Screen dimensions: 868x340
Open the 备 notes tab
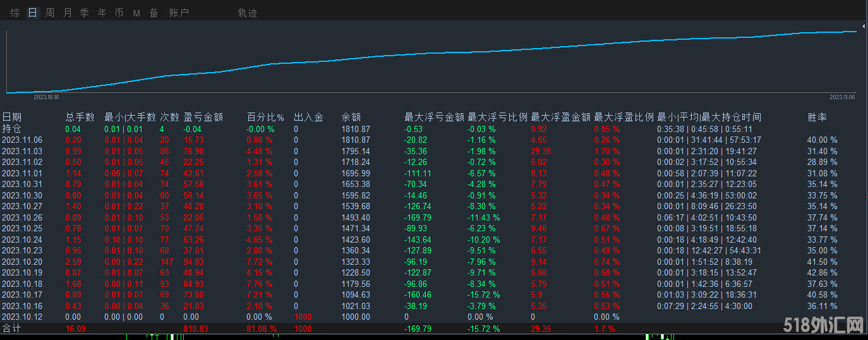coord(154,13)
